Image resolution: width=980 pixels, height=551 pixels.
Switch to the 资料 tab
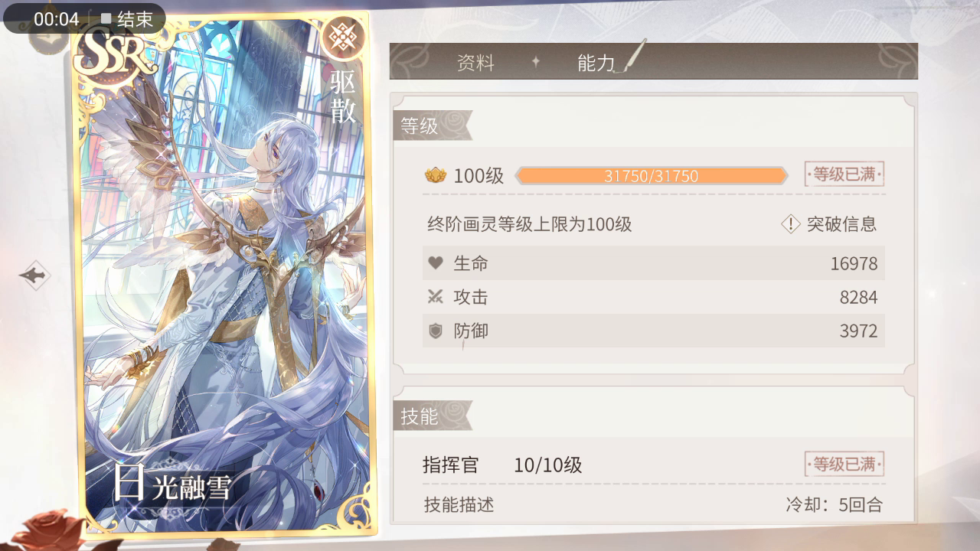[x=475, y=63]
